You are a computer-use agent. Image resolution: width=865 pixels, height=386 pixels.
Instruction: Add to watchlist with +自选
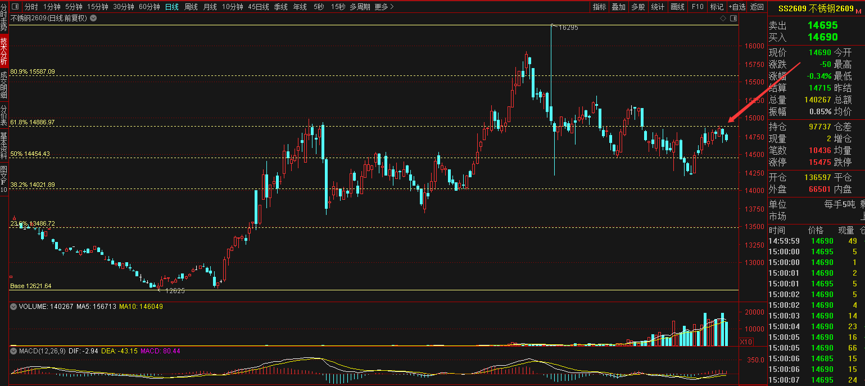[736, 7]
